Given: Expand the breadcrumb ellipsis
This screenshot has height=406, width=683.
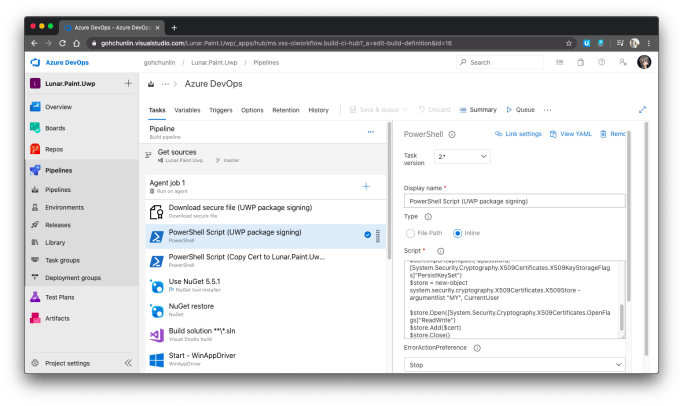Looking at the screenshot, I should [x=165, y=84].
